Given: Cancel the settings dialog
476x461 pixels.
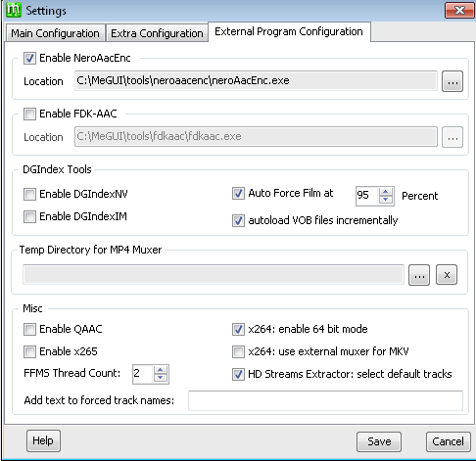Looking at the screenshot, I should 448,441.
